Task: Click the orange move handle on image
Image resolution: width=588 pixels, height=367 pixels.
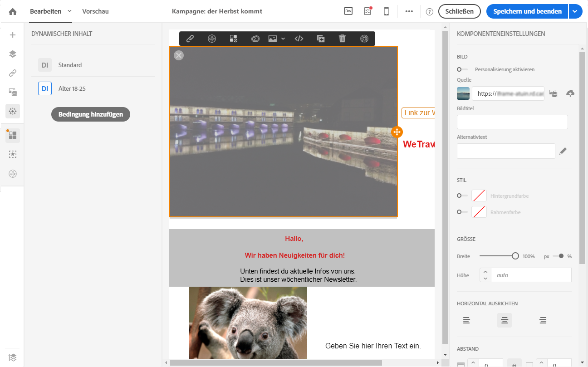Action: [397, 132]
